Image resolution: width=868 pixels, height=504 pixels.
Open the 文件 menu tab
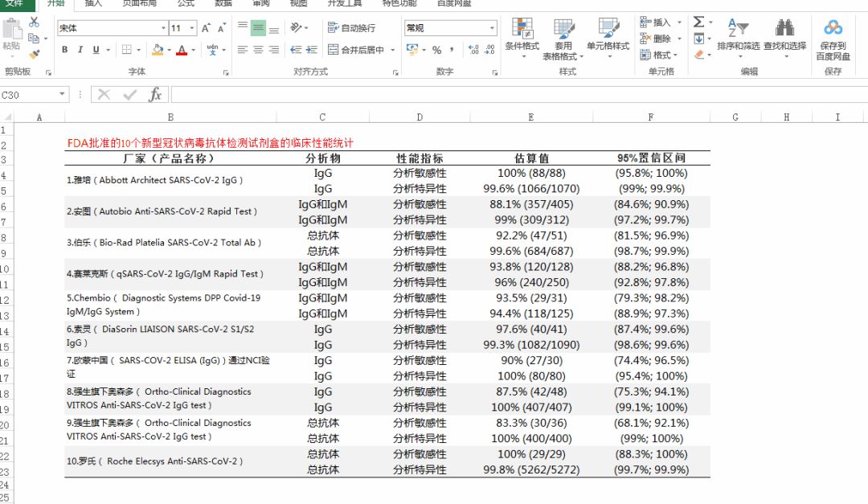pyautogui.click(x=14, y=3)
